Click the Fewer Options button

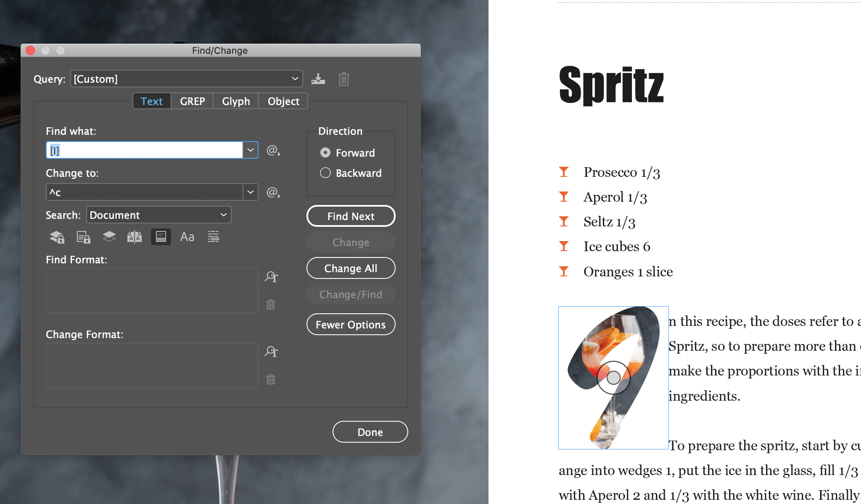351,325
